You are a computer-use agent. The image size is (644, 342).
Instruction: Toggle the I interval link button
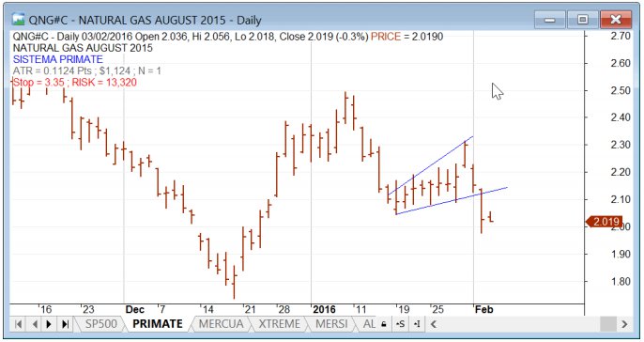[x=417, y=324]
